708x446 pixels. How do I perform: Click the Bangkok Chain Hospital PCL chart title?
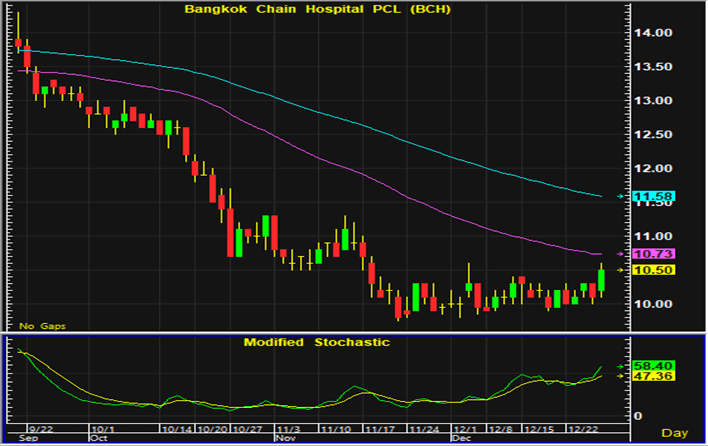(318, 10)
